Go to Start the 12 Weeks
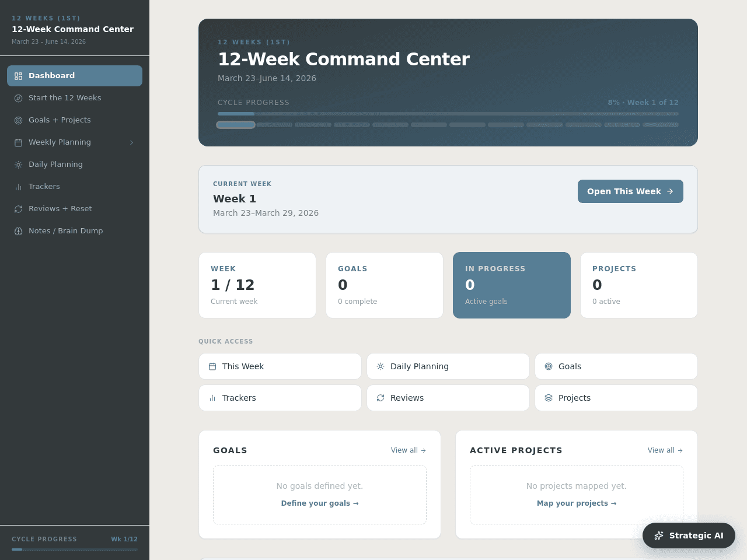This screenshot has width=747, height=560. tap(75, 98)
